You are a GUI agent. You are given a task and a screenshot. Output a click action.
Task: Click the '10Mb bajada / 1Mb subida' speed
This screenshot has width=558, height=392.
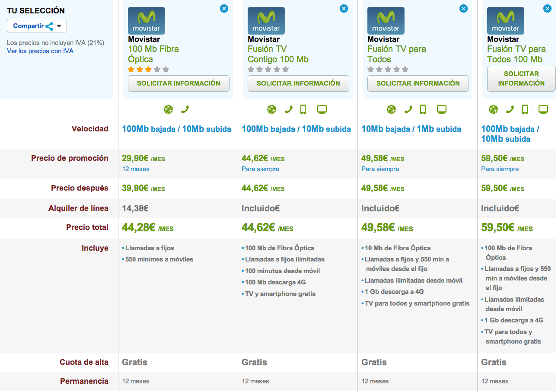[411, 129]
